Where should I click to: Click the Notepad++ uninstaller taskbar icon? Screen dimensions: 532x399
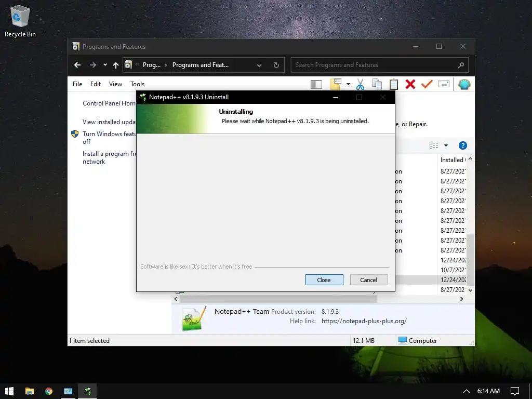point(87,391)
